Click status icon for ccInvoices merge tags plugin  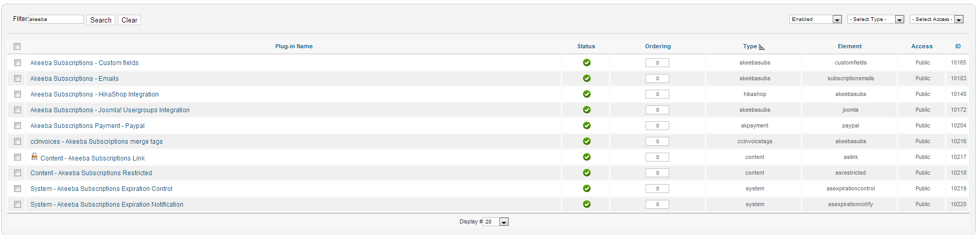click(586, 141)
